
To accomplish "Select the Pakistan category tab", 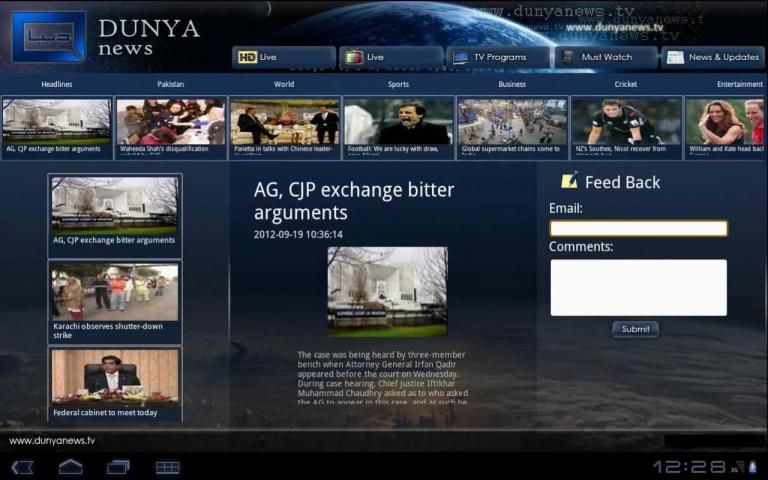I will click(171, 85).
